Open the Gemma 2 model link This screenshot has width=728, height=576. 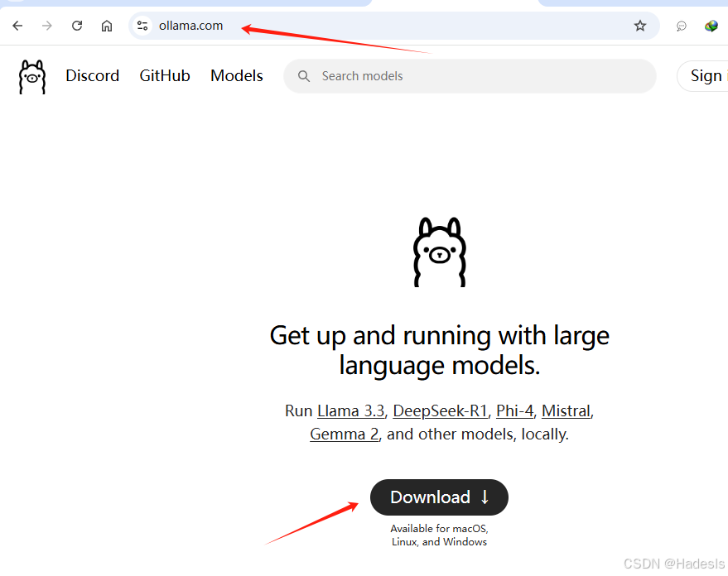click(x=344, y=434)
